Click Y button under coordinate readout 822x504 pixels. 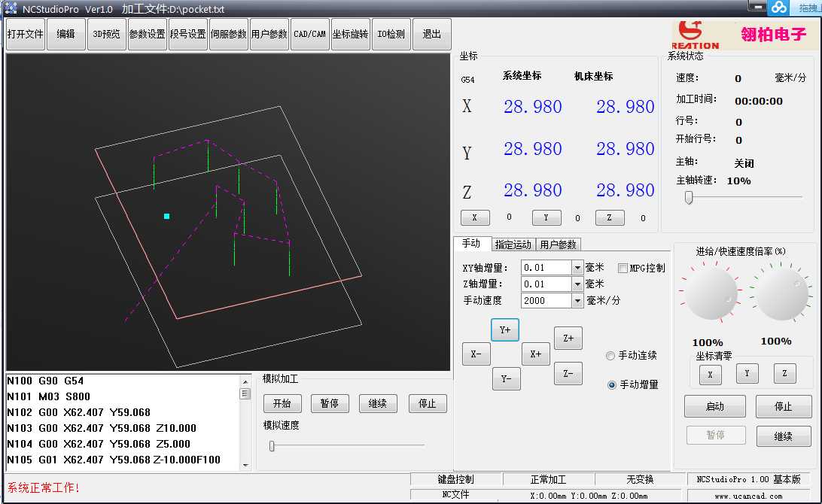(x=546, y=217)
